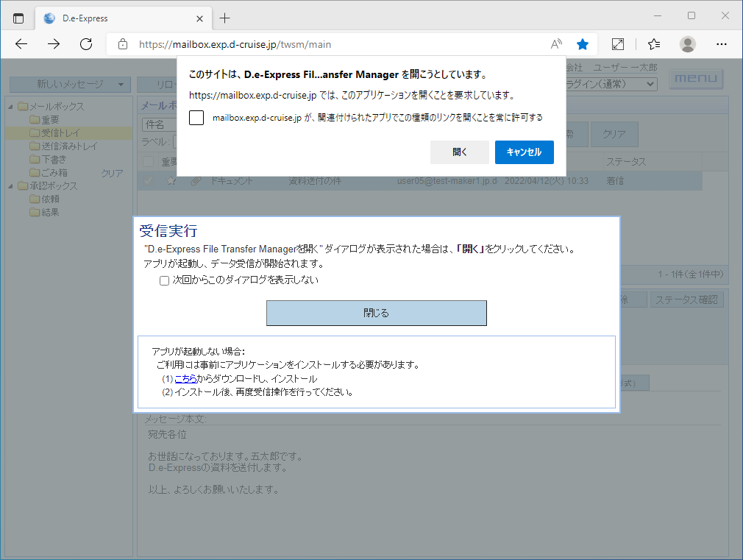Image resolution: width=743 pixels, height=560 pixels.
Task: Select the D.e-Express browser tab
Action: point(110,18)
